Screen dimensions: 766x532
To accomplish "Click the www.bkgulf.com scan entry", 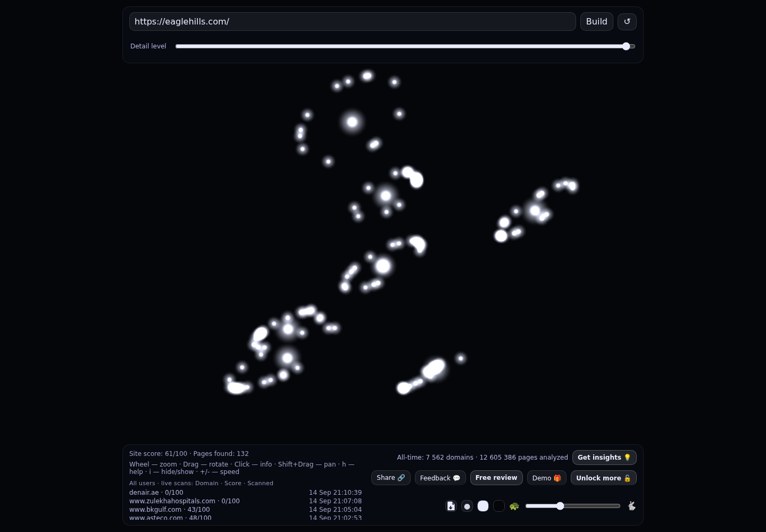I will [245, 510].
